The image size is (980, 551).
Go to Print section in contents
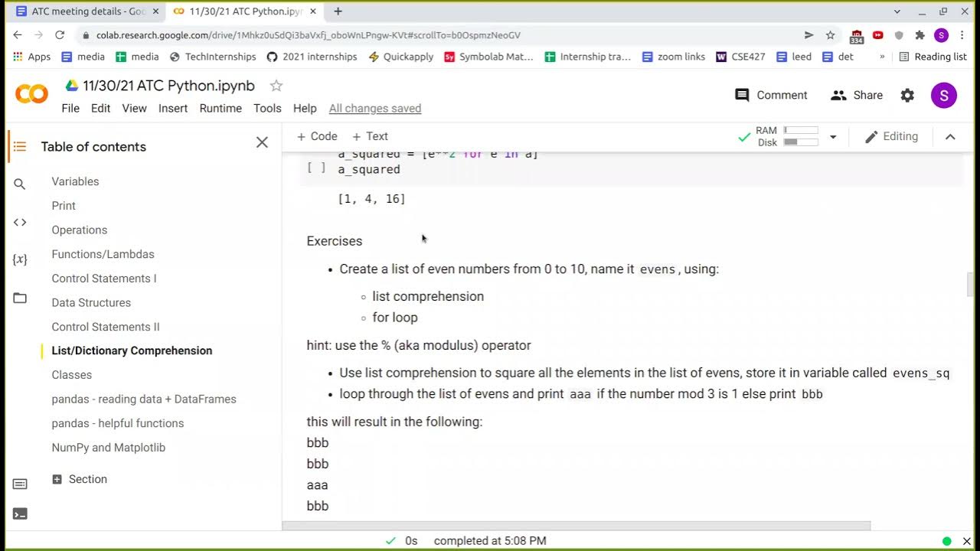(x=64, y=206)
